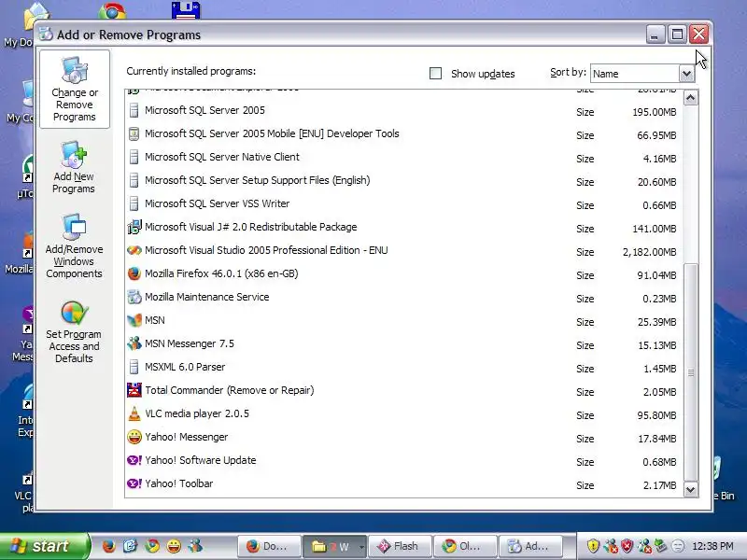Click Microsoft SQL Server VSS Writer icon

134,203
